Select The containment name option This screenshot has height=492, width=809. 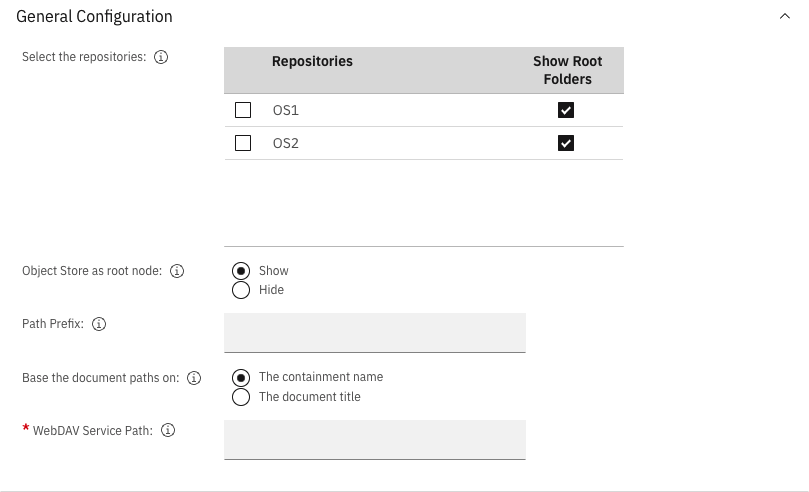[241, 378]
